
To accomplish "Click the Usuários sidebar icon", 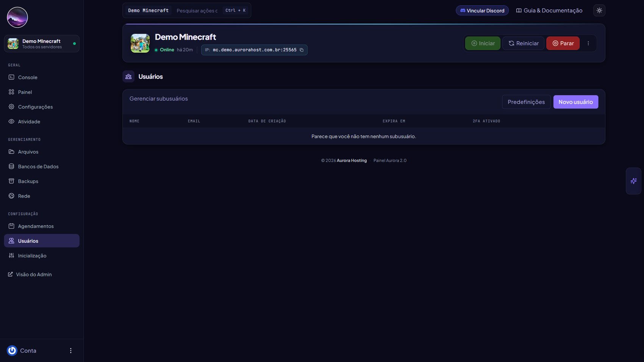I will [11, 241].
